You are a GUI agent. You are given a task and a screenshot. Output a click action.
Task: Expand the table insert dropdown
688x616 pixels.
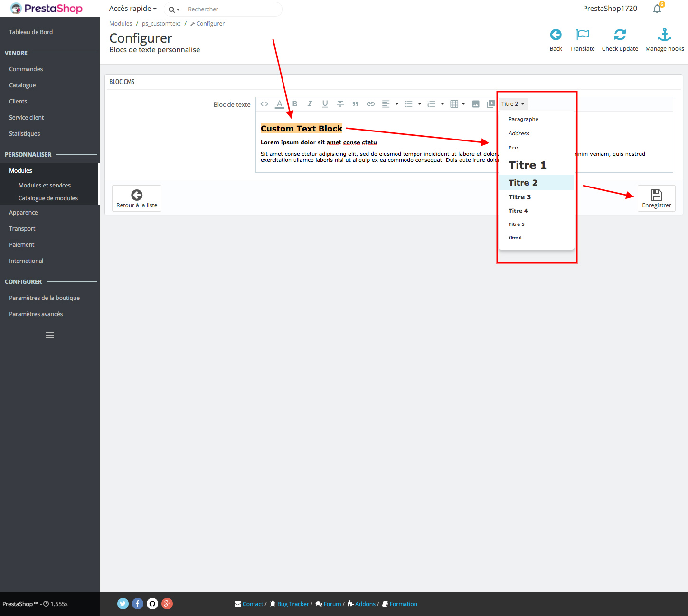click(x=457, y=104)
